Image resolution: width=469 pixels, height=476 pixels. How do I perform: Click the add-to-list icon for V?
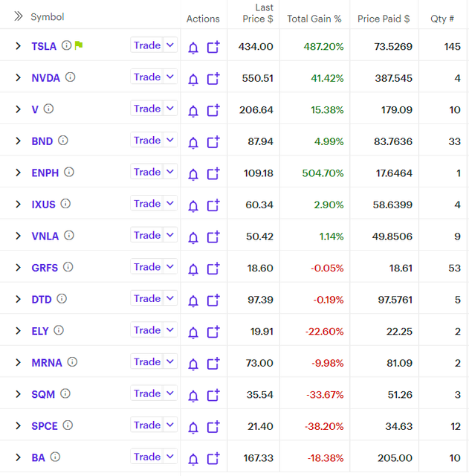point(213,110)
